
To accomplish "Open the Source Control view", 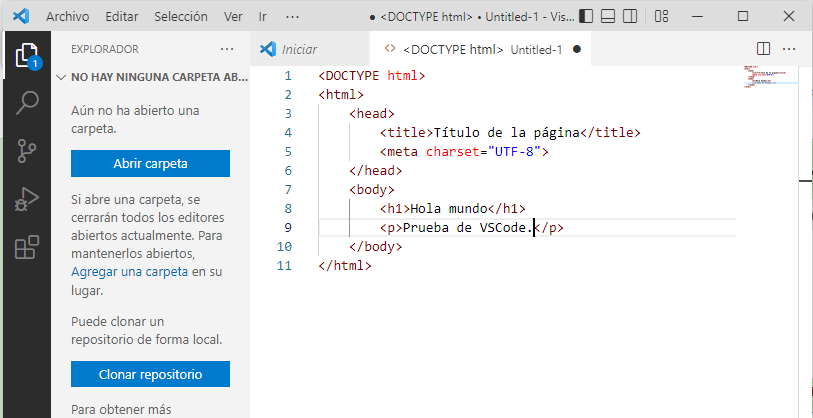I will [27, 150].
